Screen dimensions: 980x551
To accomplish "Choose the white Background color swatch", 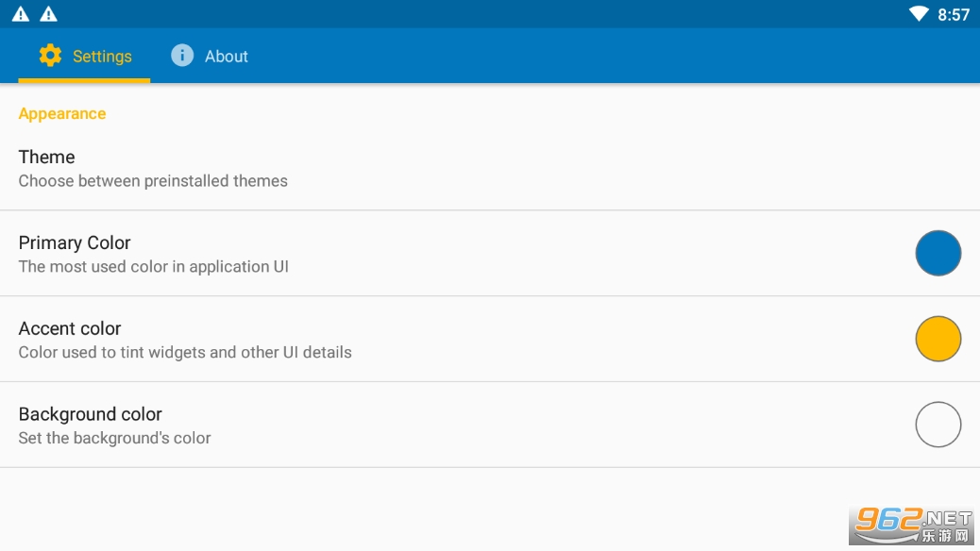I will [x=938, y=425].
